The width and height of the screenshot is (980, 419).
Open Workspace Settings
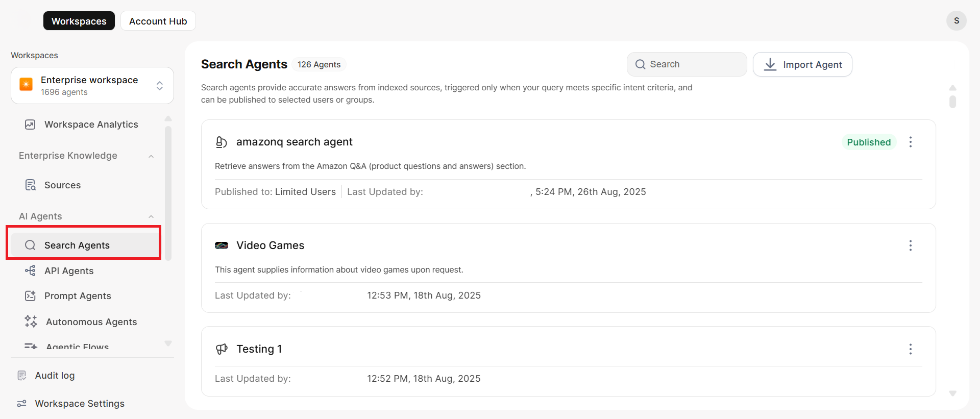pyautogui.click(x=79, y=404)
